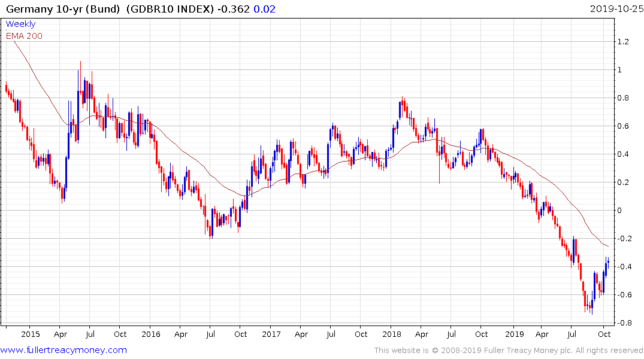Select the GDBR10 INDEX ticker text

click(x=170, y=9)
